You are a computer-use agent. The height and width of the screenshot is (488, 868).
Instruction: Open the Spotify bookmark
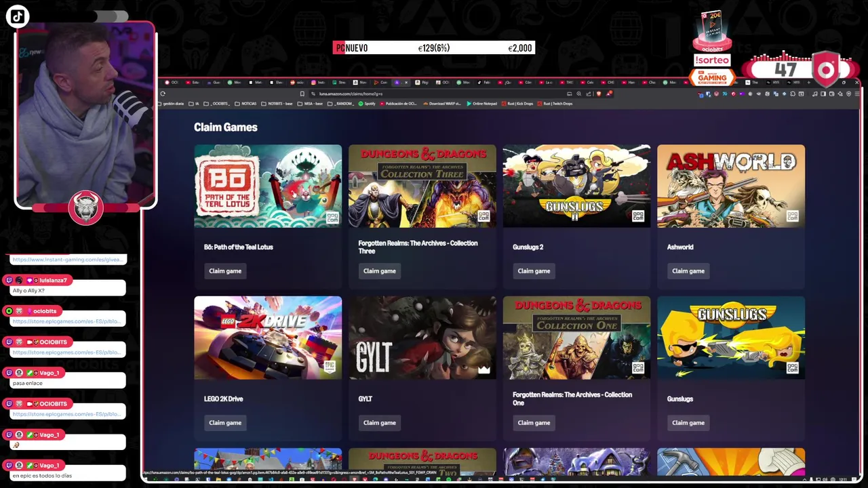point(367,104)
